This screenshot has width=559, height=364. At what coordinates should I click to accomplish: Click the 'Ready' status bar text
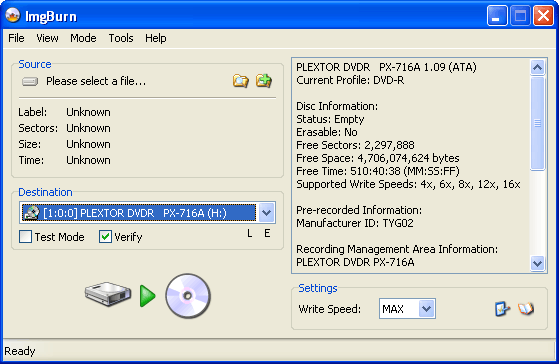tap(20, 351)
